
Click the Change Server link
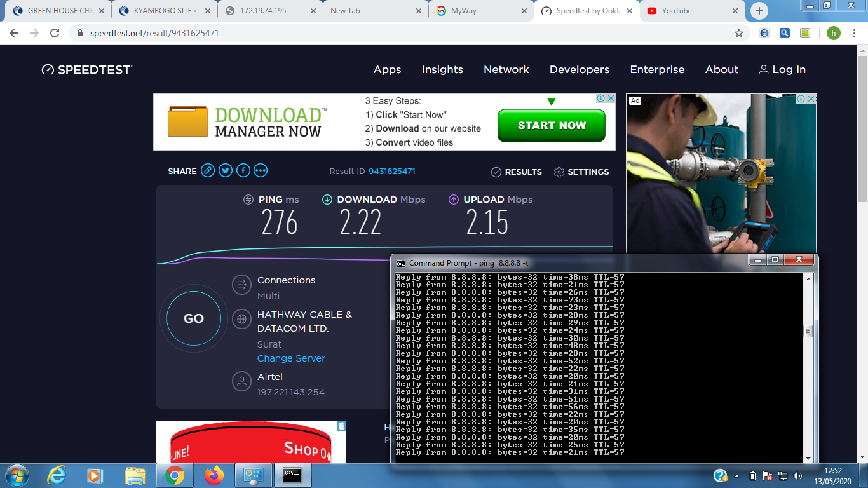[x=291, y=358]
